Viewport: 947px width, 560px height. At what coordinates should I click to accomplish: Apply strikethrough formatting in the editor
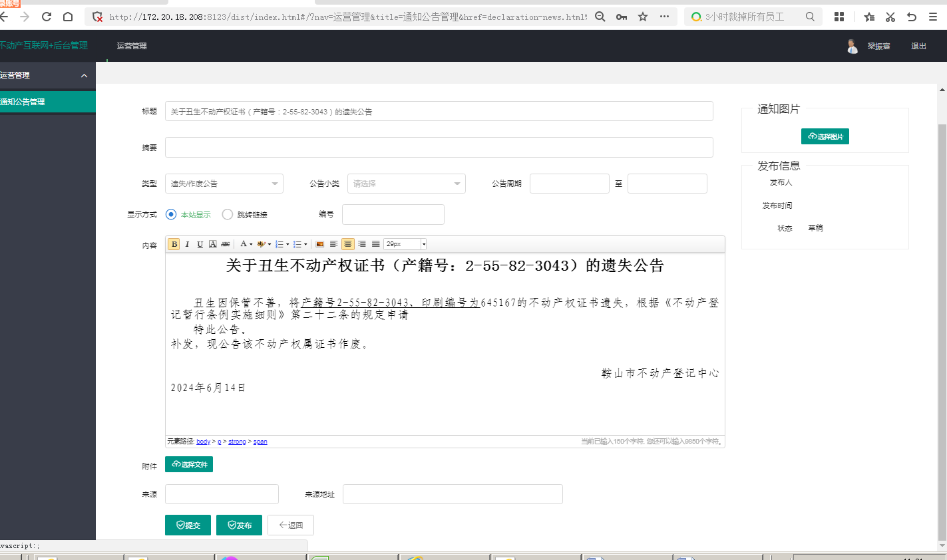(x=226, y=244)
